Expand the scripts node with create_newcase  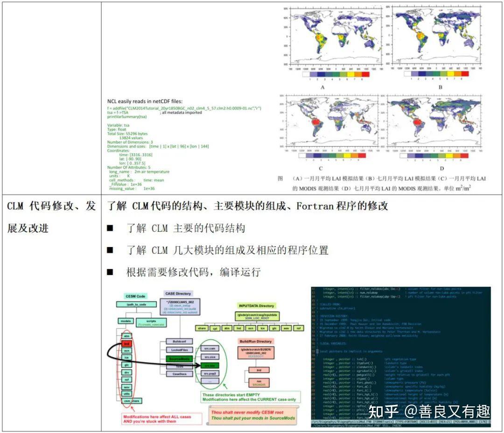coord(151,322)
